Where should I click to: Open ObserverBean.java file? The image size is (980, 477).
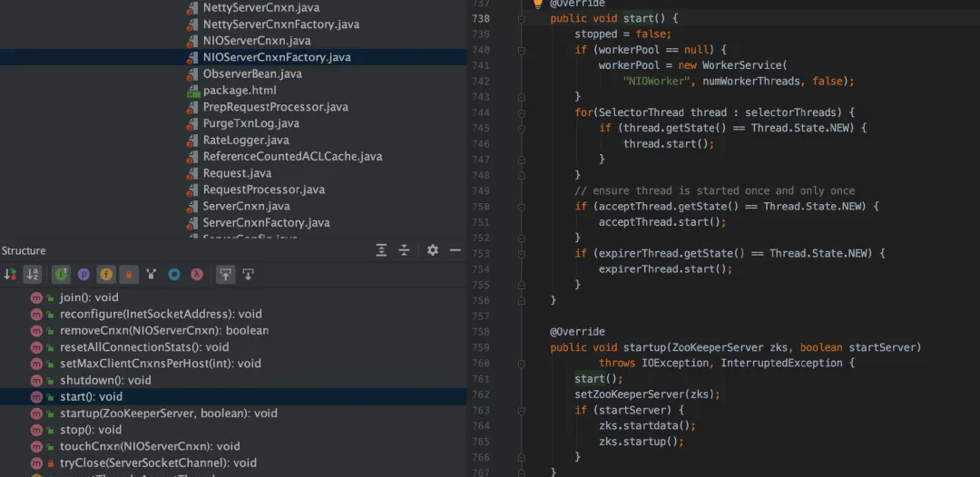252,73
